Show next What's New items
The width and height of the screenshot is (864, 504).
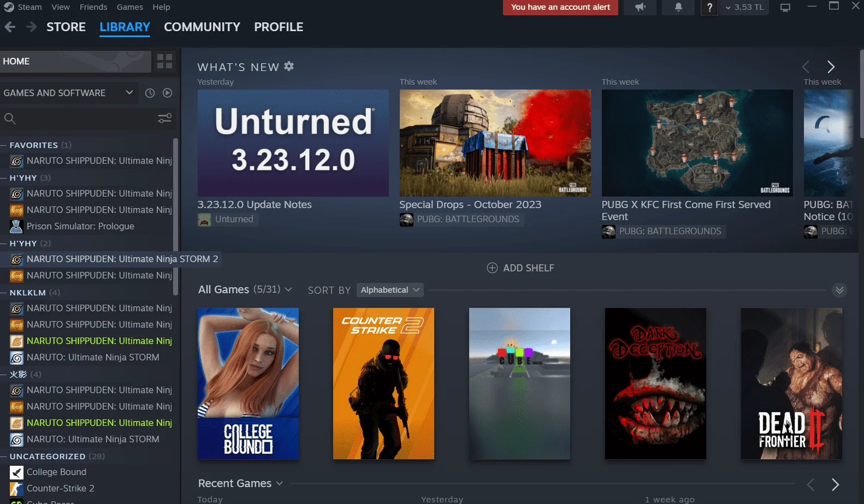click(x=831, y=67)
